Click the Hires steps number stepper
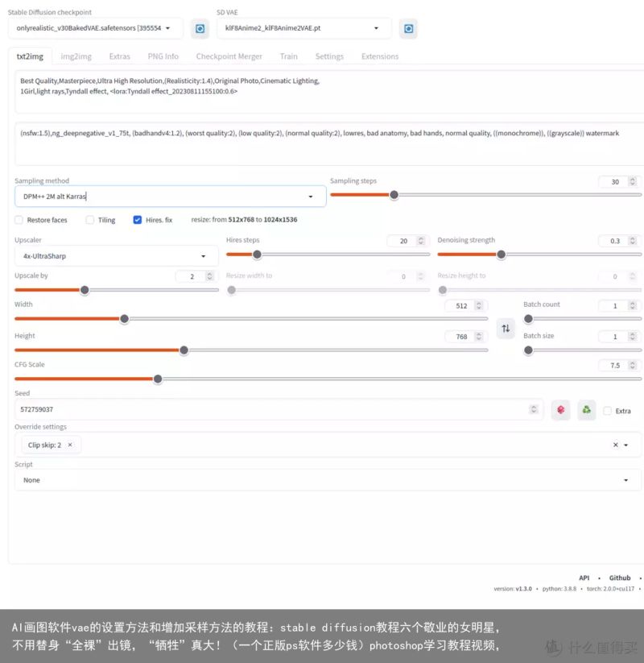644x663 pixels. 420,241
